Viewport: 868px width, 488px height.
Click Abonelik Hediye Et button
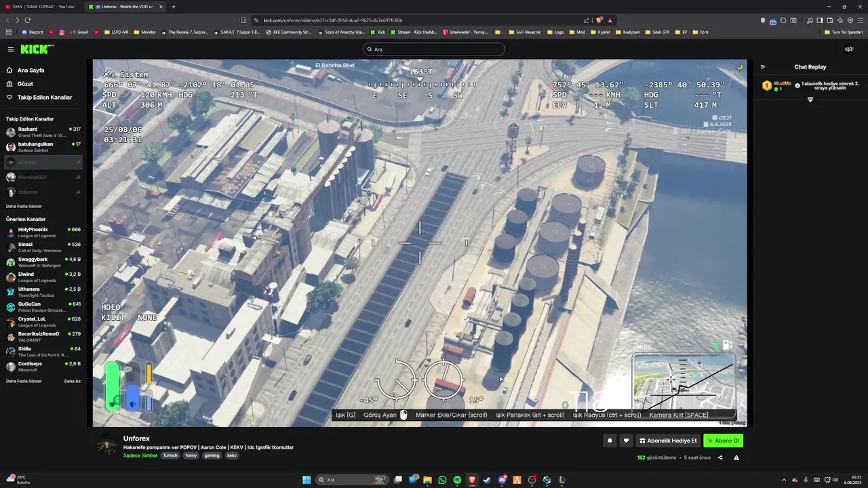(x=668, y=441)
